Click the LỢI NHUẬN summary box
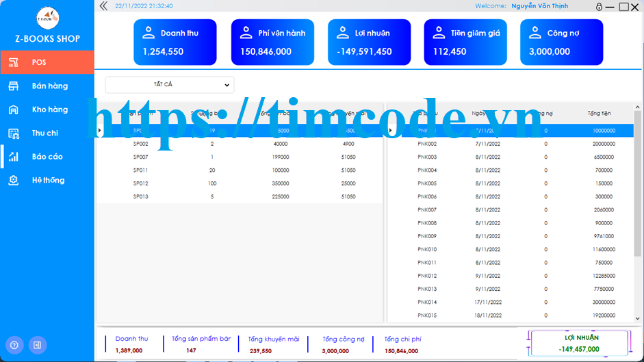The width and height of the screenshot is (644, 362). pos(579,343)
